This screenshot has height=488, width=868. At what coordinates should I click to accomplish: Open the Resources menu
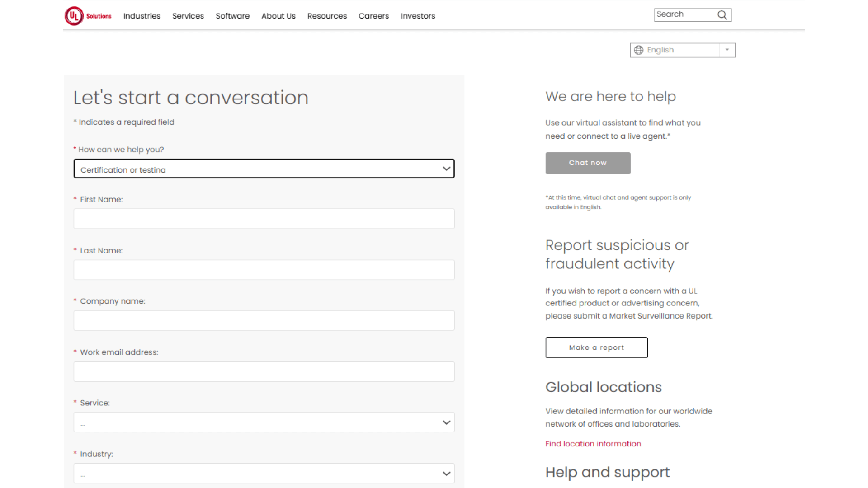tap(327, 16)
